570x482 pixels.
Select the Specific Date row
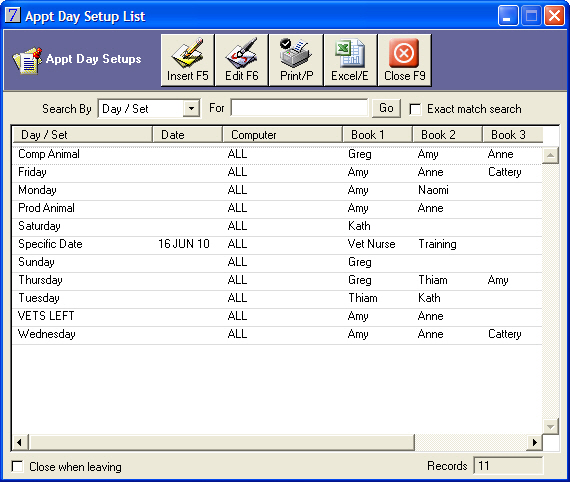coord(277,244)
